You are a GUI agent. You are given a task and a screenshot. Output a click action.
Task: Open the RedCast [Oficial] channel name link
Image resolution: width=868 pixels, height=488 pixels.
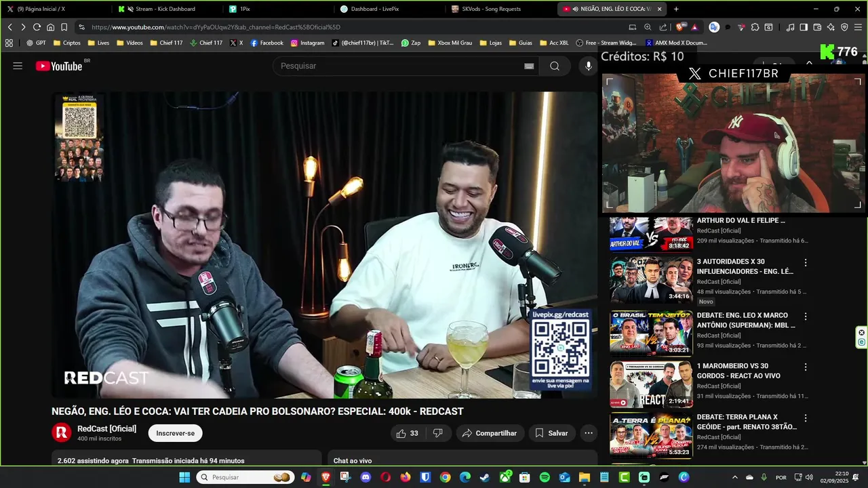click(106, 429)
